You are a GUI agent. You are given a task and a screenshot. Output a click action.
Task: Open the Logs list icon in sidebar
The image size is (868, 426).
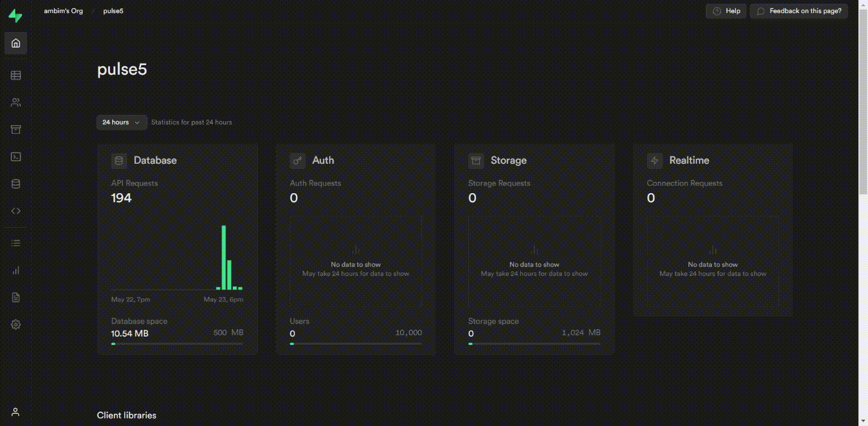point(16,243)
